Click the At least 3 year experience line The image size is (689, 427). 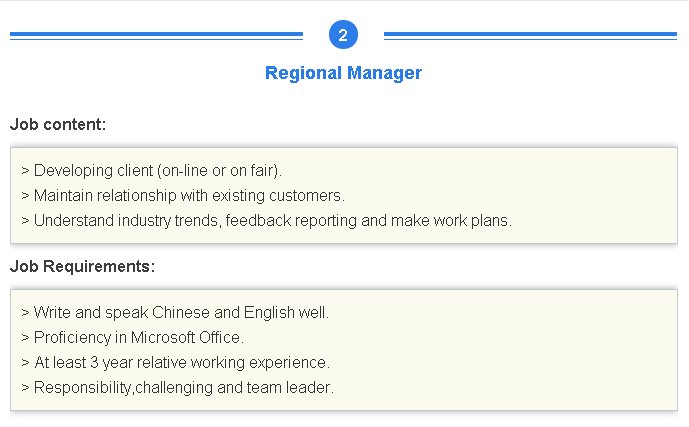pyautogui.click(x=175, y=362)
